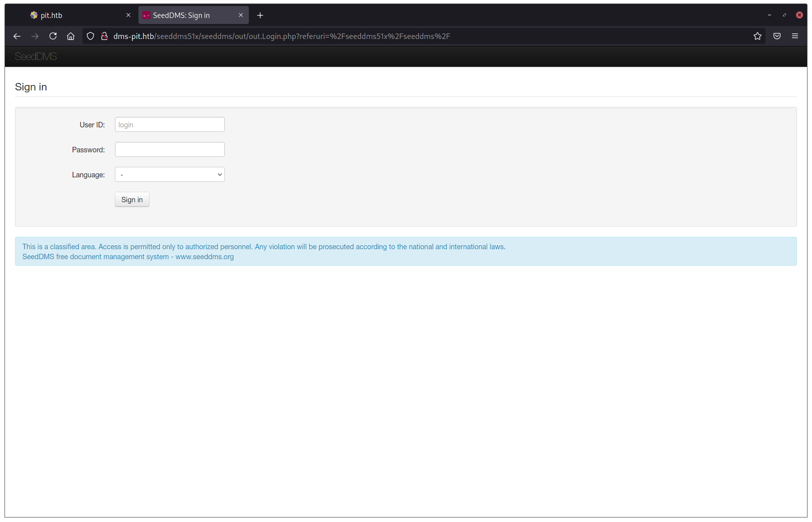Open the www.seeddms.org link
The image size is (812, 522).
pyautogui.click(x=204, y=256)
